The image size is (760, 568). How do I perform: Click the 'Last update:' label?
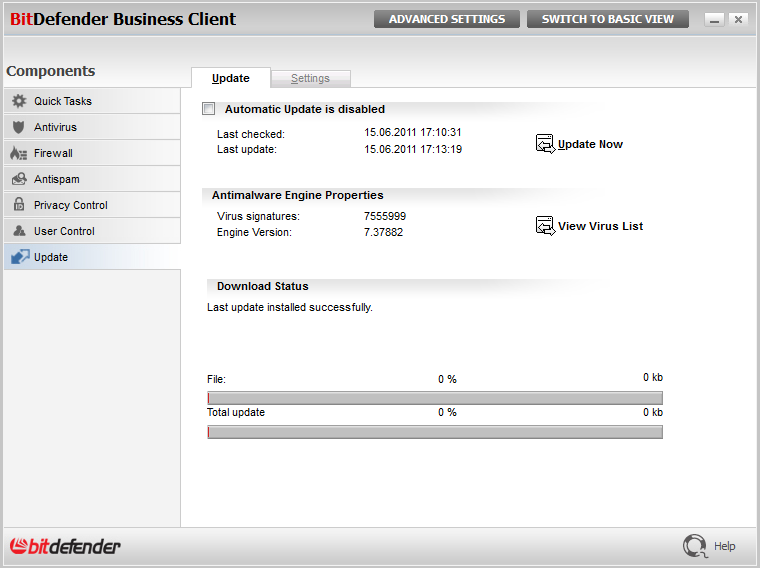[247, 149]
